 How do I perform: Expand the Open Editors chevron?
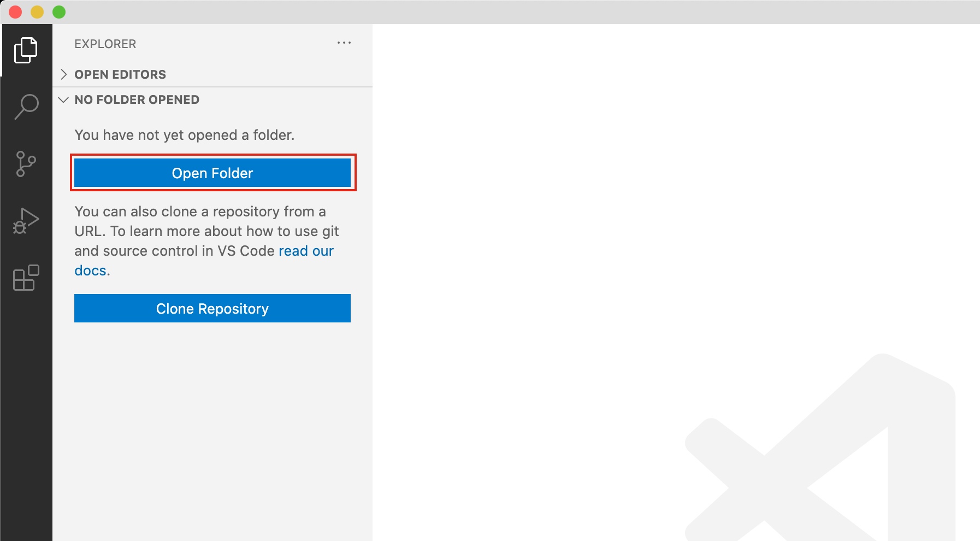point(64,74)
